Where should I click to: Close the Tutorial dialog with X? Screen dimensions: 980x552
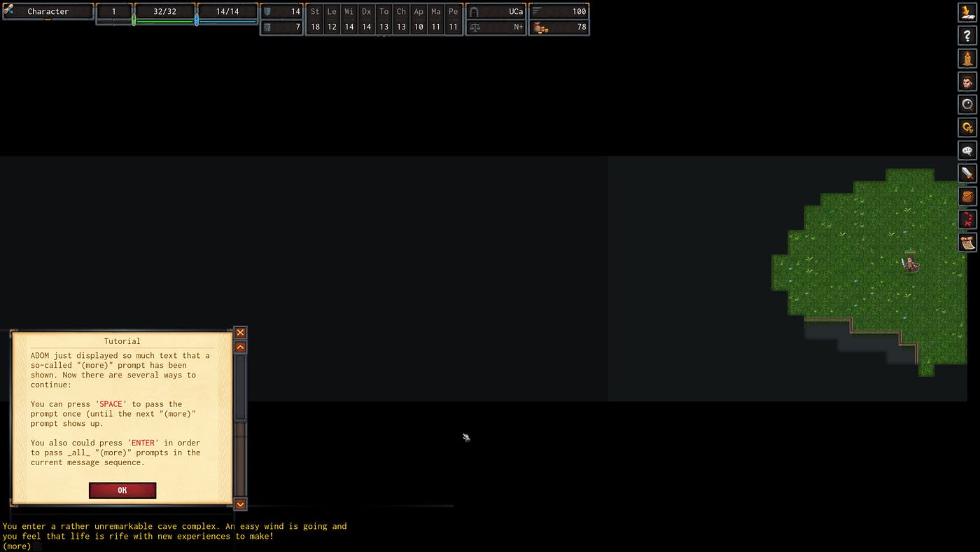coord(240,332)
